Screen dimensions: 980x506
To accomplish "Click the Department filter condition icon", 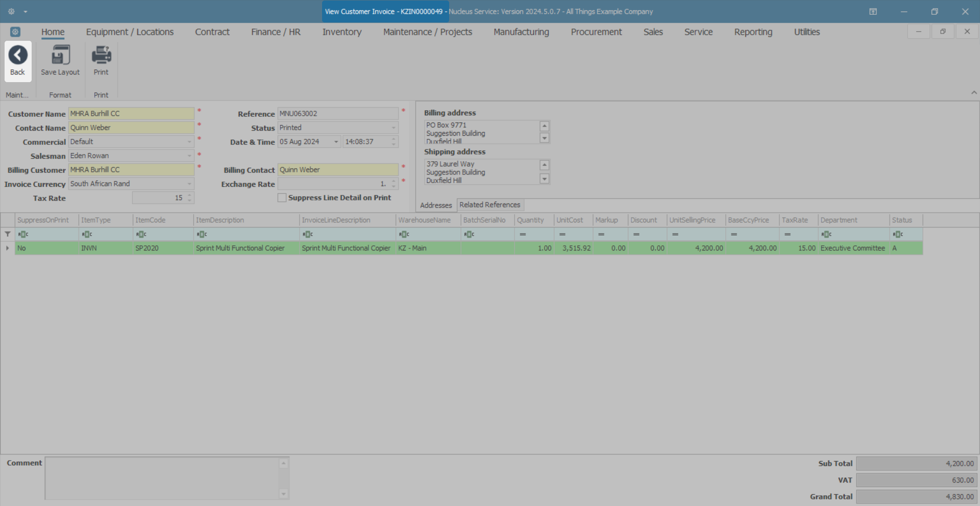I will [x=826, y=234].
